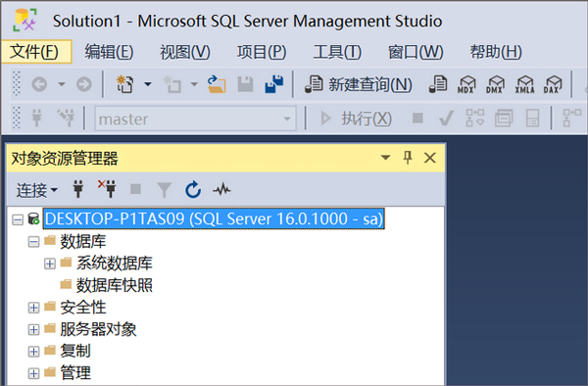Toggle pin on Object Explorer panel

pyautogui.click(x=408, y=158)
